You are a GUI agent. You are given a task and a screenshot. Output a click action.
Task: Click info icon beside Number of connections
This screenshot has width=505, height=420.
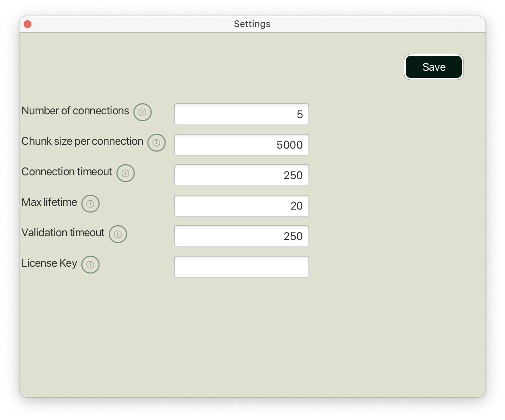coord(142,112)
